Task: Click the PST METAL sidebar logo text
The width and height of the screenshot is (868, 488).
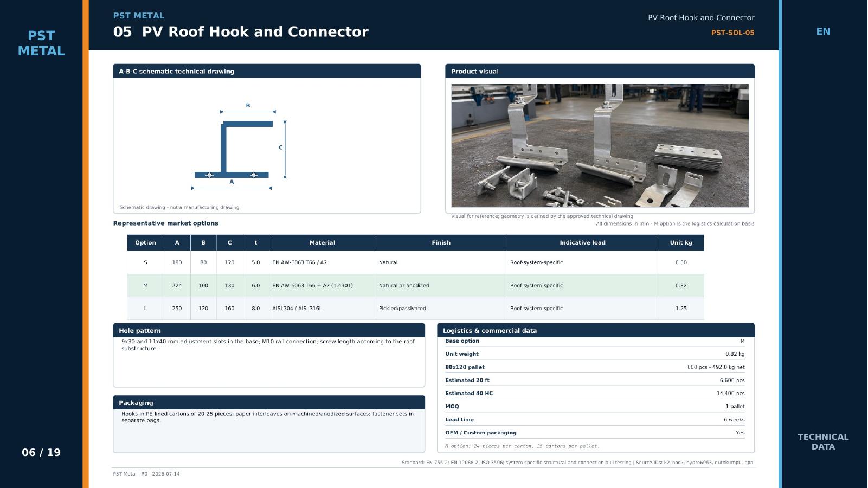Action: click(41, 43)
